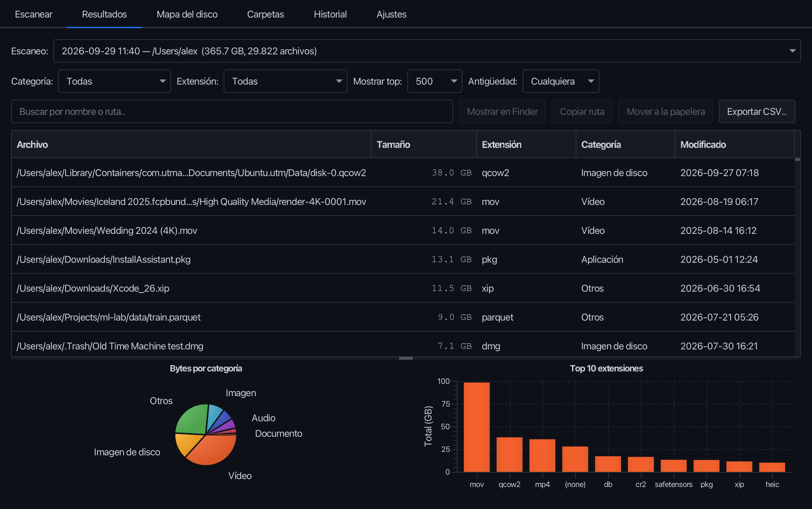Sort by the Modificado column header
Screen dimensions: 812x509
point(735,144)
